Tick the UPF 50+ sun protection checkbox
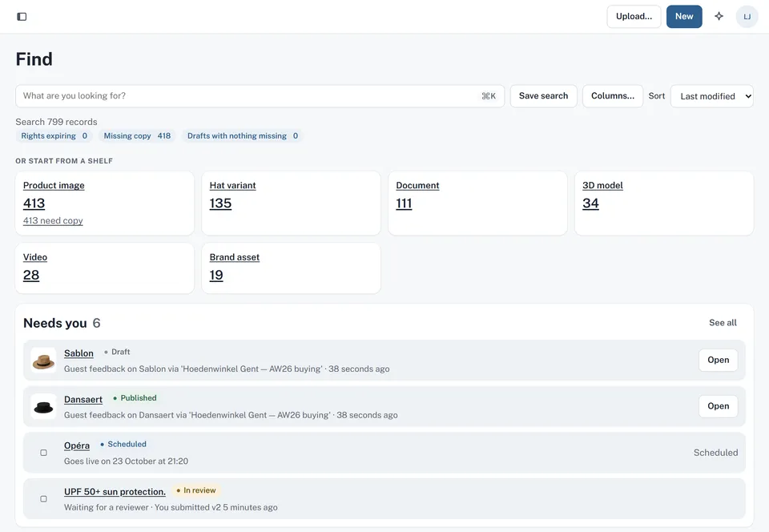Image resolution: width=769 pixels, height=532 pixels. [43, 498]
